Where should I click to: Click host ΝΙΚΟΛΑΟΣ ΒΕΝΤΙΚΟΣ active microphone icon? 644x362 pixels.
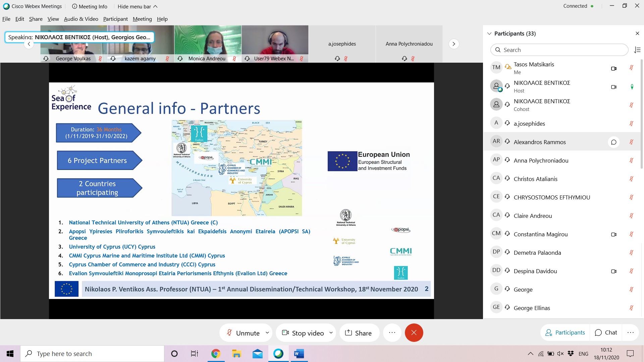[632, 87]
